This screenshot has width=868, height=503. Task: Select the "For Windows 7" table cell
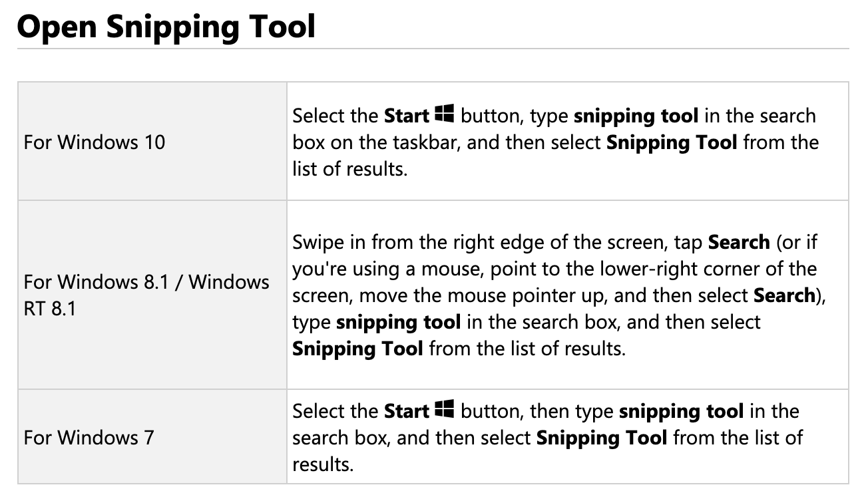(89, 438)
